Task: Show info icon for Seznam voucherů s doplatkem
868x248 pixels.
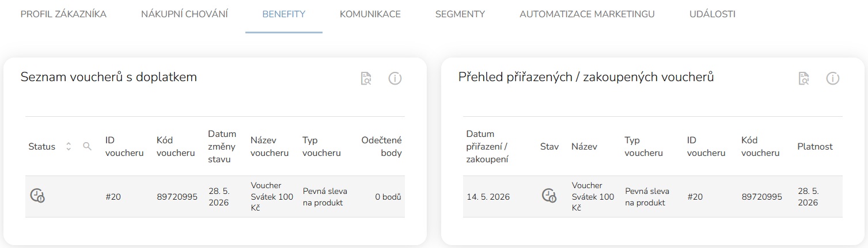Action: point(395,79)
